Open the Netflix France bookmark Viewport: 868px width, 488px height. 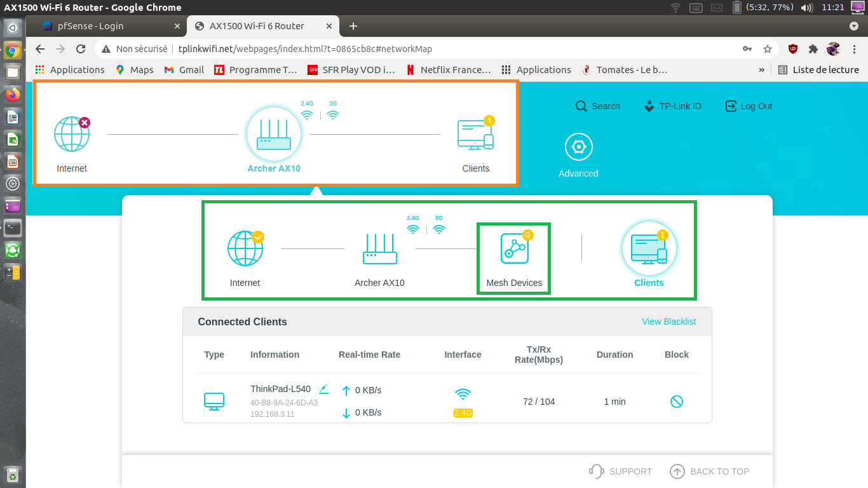pyautogui.click(x=449, y=70)
